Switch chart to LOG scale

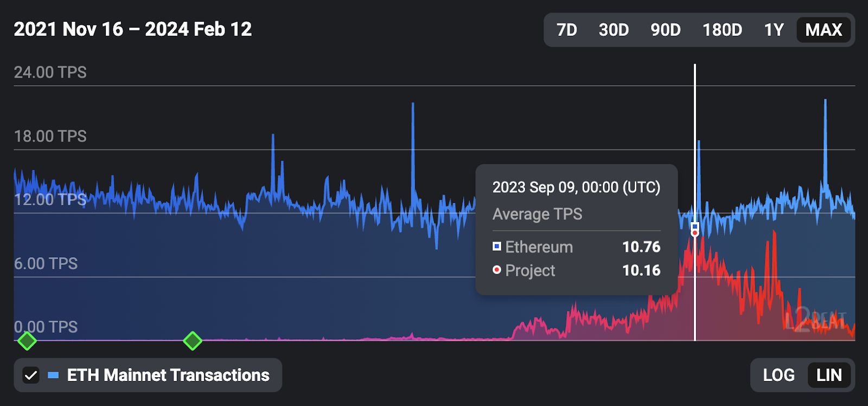point(778,375)
